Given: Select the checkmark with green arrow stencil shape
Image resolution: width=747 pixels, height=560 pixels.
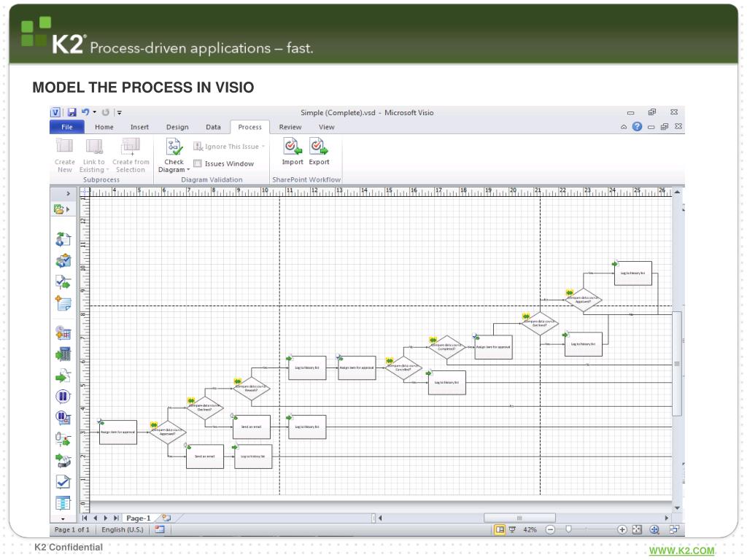Looking at the screenshot, I should [x=63, y=282].
